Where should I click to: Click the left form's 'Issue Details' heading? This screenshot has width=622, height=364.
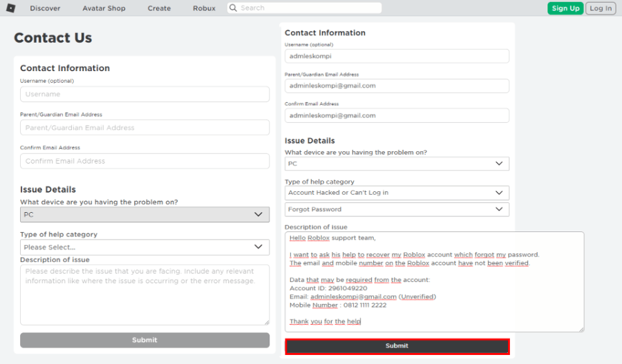point(48,189)
